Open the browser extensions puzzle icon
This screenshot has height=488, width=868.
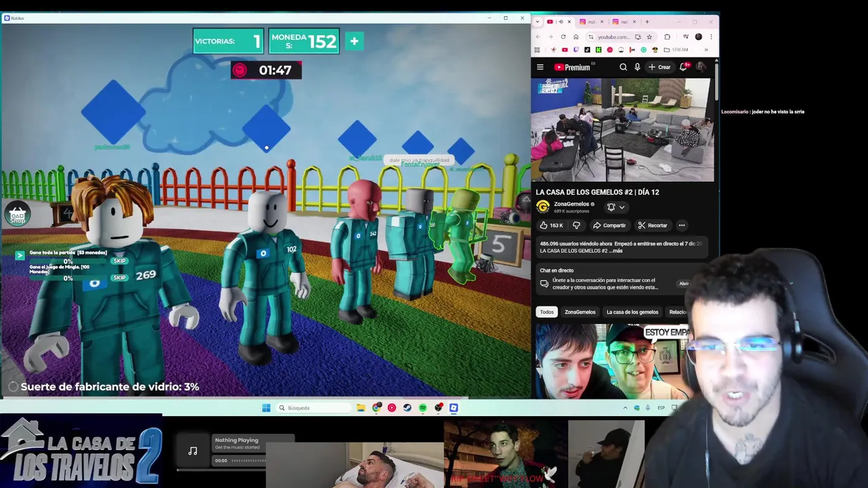pos(667,37)
